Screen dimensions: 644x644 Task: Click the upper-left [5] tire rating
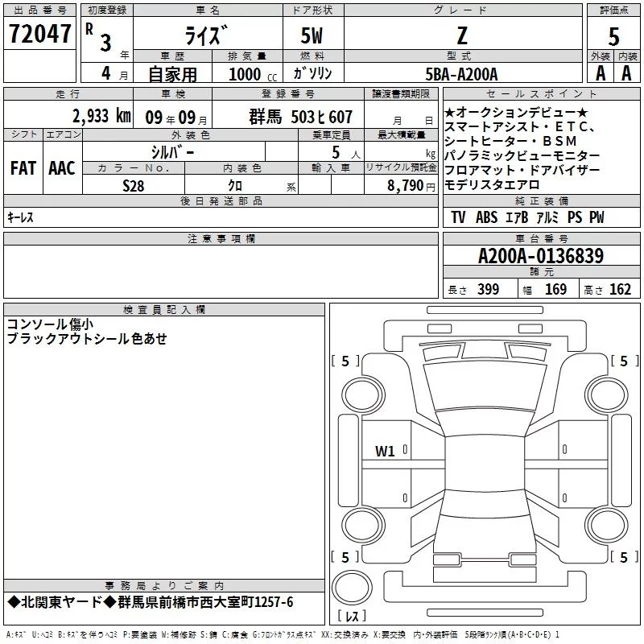click(345, 361)
